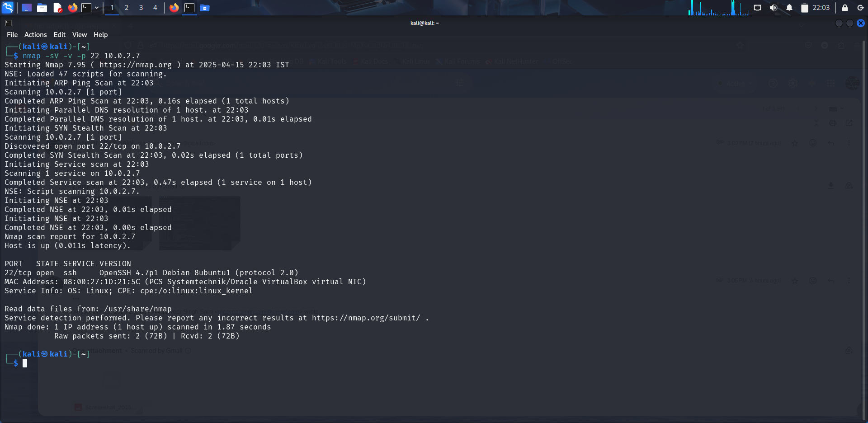The height and width of the screenshot is (423, 868).
Task: Close the kali@kali terminal window
Action: pos(861,23)
